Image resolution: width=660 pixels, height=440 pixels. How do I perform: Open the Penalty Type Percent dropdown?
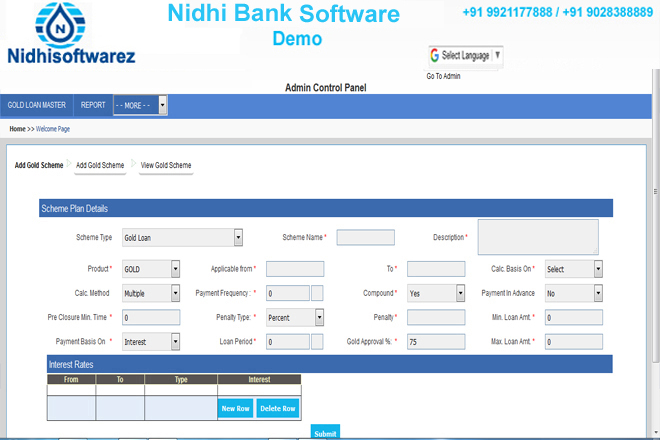click(x=295, y=318)
